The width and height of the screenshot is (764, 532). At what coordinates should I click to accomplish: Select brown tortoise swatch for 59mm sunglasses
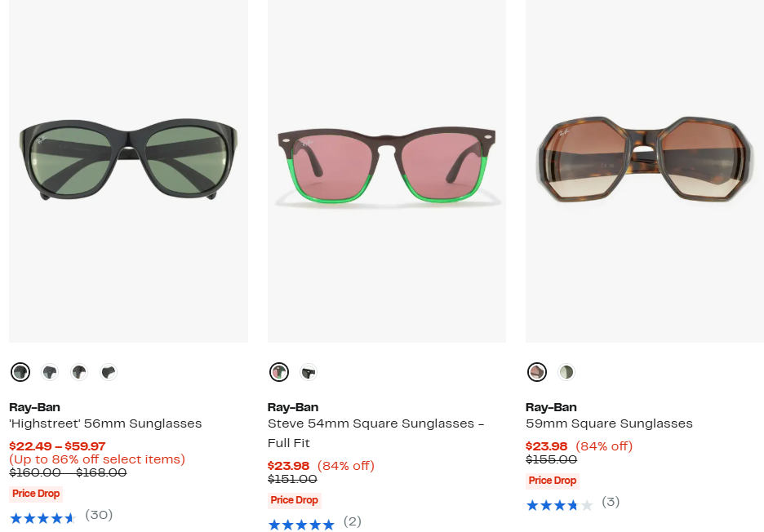click(537, 373)
